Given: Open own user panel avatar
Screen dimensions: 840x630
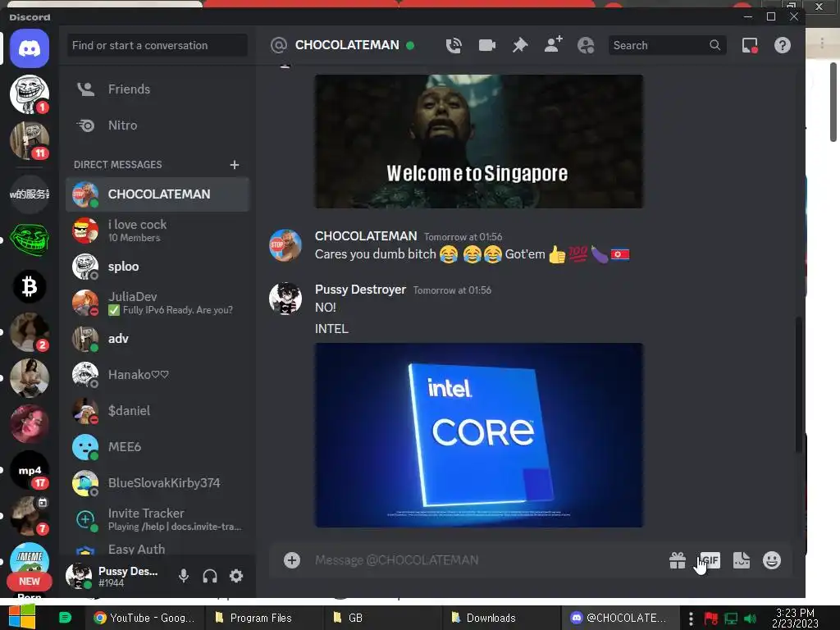Looking at the screenshot, I should click(79, 576).
